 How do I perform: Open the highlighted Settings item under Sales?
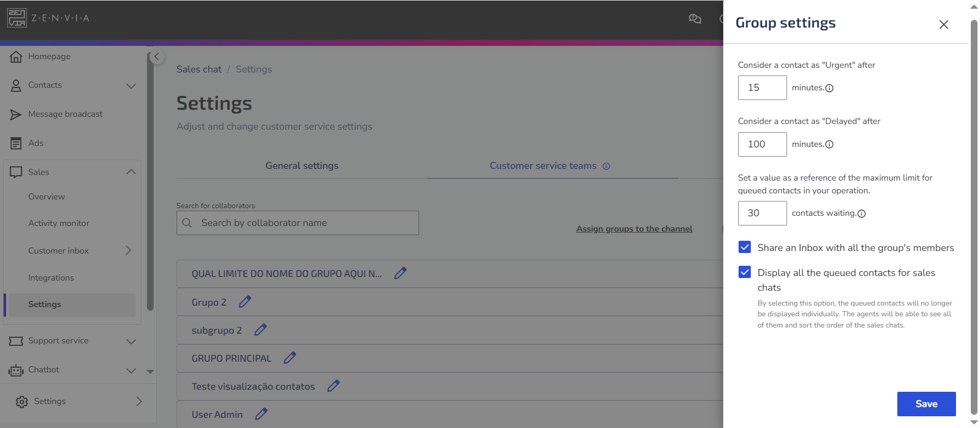[72, 305]
